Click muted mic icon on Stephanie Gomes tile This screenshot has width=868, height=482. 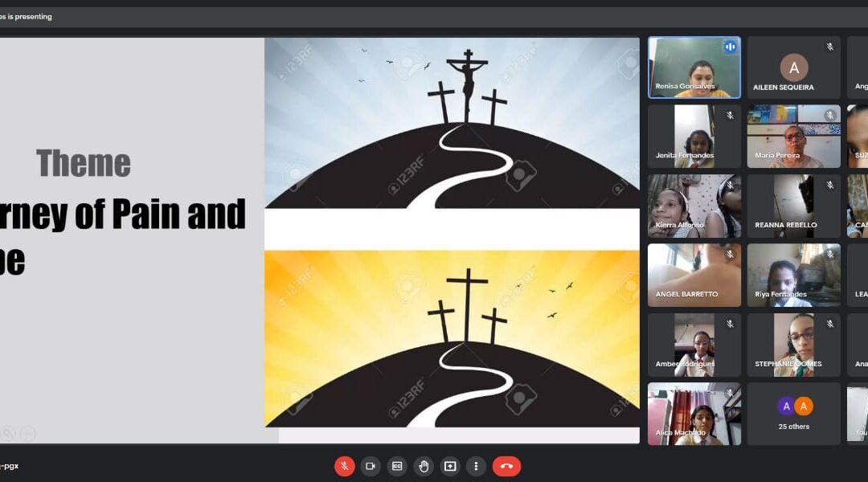tap(829, 325)
